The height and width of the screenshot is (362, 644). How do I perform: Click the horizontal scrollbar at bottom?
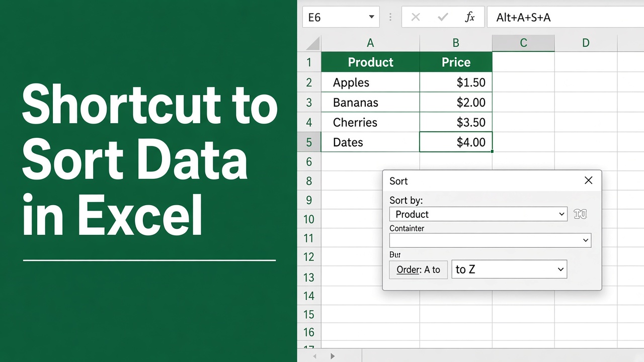coord(503,356)
